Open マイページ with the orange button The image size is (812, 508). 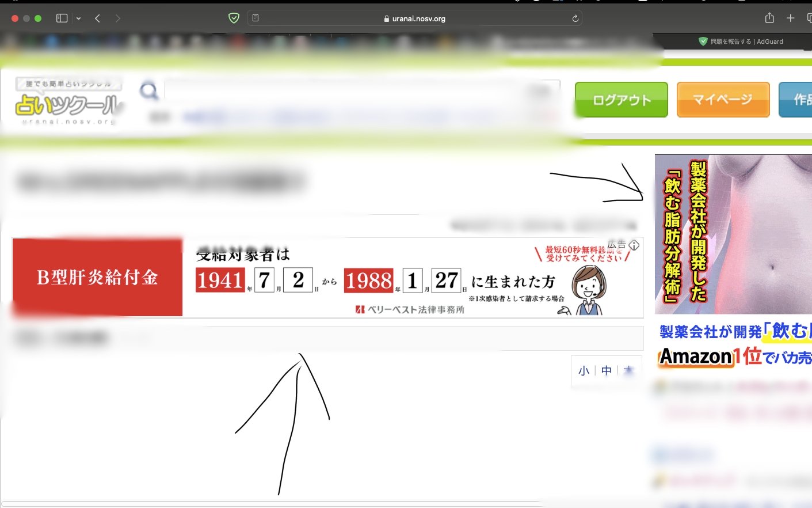click(x=723, y=100)
